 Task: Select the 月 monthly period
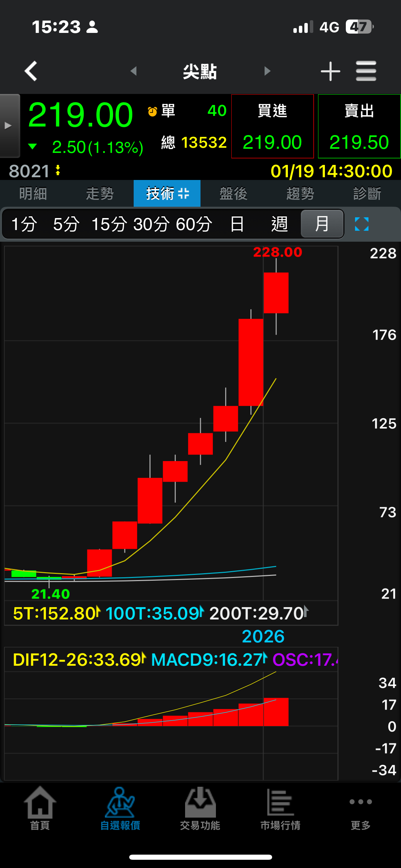[322, 224]
